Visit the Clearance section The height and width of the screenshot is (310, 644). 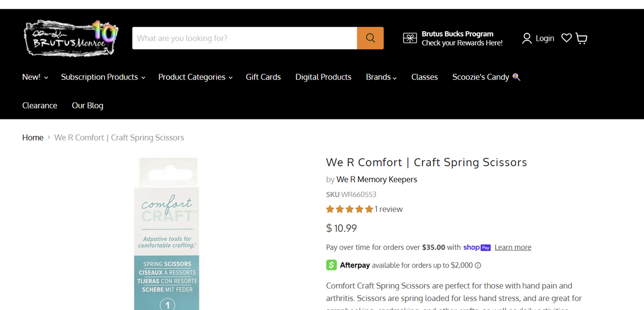coord(40,106)
